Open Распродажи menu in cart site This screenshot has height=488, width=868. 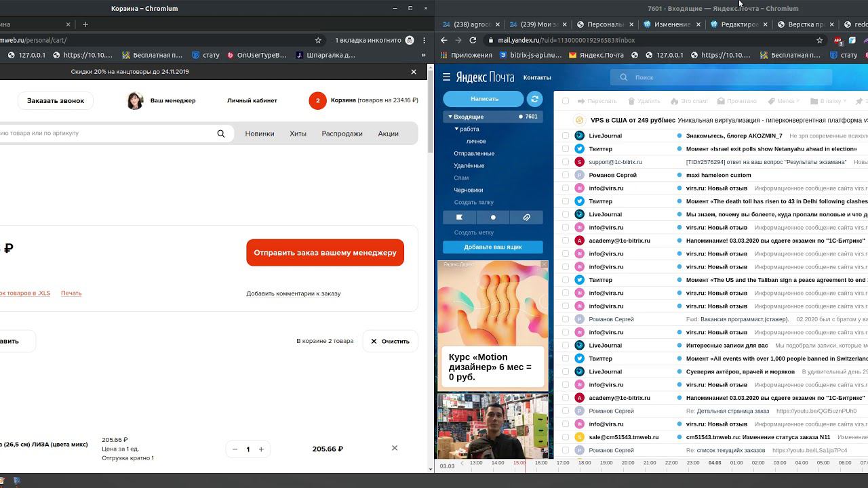(342, 134)
